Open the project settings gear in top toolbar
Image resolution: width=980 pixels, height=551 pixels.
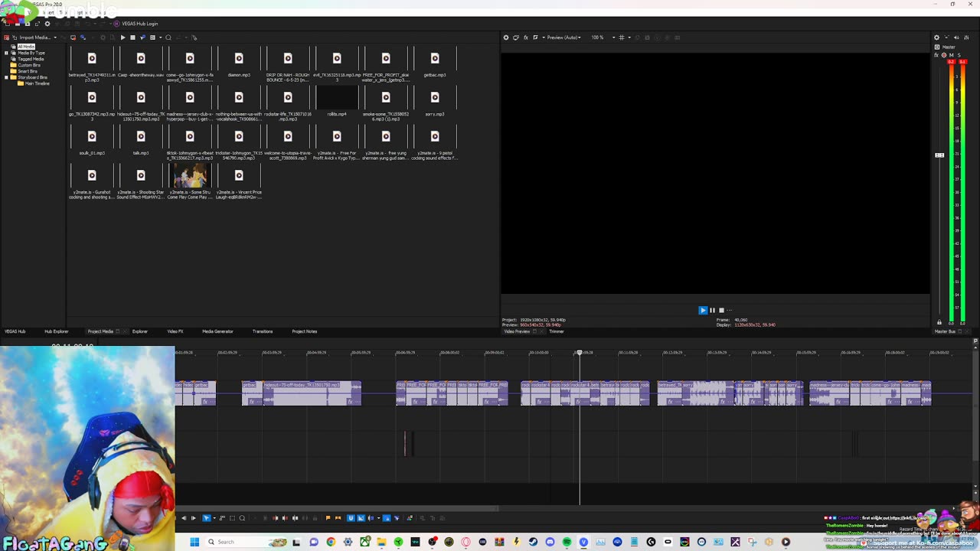pyautogui.click(x=47, y=24)
